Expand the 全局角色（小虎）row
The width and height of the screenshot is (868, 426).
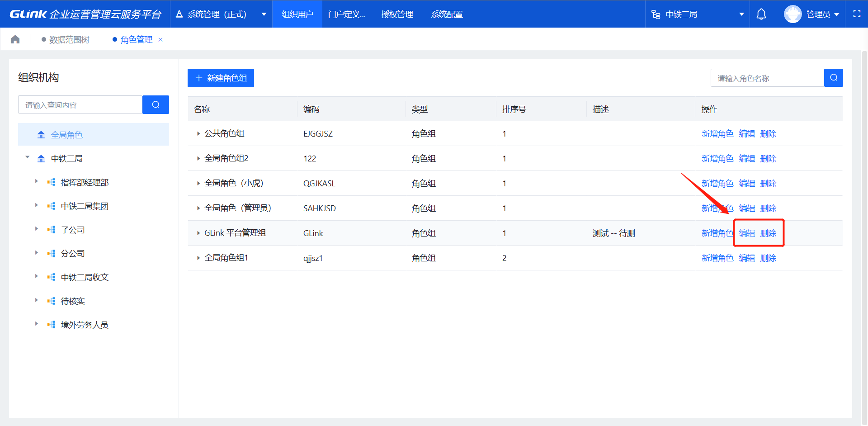(x=198, y=183)
